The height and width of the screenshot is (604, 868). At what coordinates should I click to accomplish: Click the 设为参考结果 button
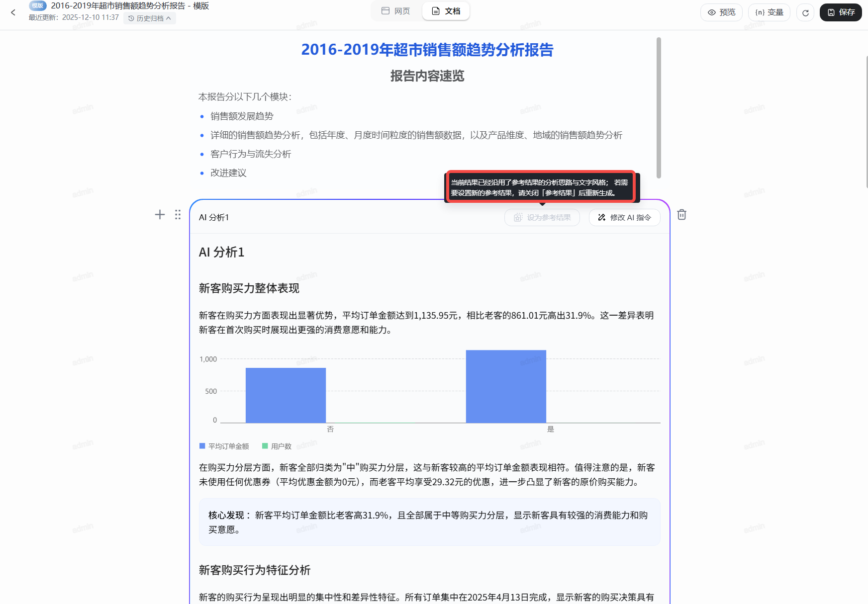click(x=542, y=217)
